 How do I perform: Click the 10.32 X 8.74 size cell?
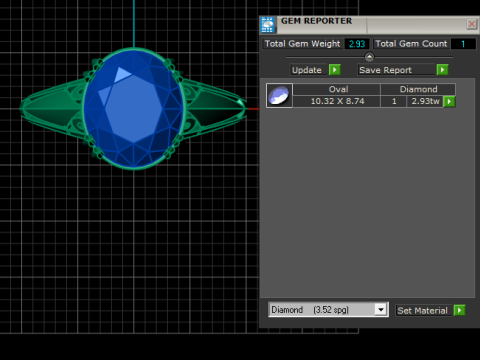pyautogui.click(x=337, y=101)
